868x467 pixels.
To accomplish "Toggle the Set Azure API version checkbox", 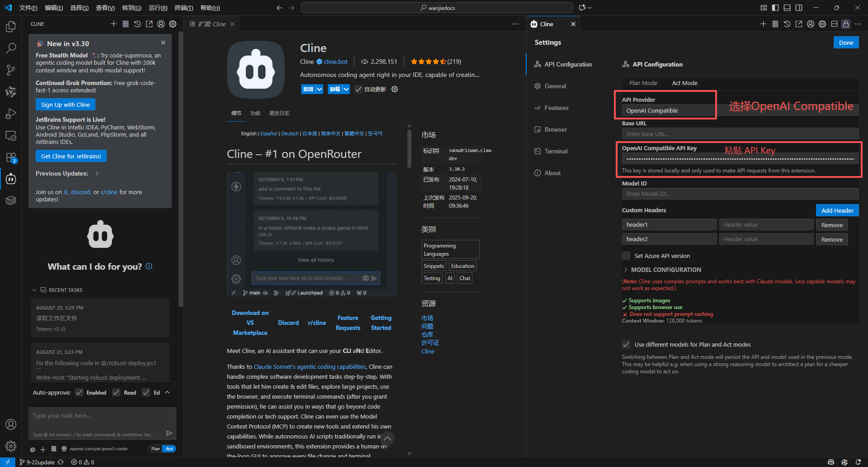I will (626, 256).
